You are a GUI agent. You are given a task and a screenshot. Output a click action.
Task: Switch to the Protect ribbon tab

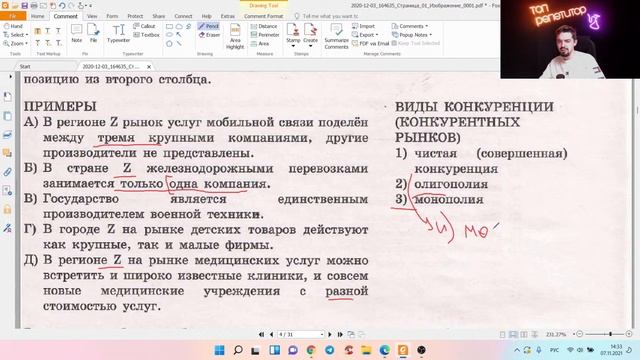(x=135, y=16)
